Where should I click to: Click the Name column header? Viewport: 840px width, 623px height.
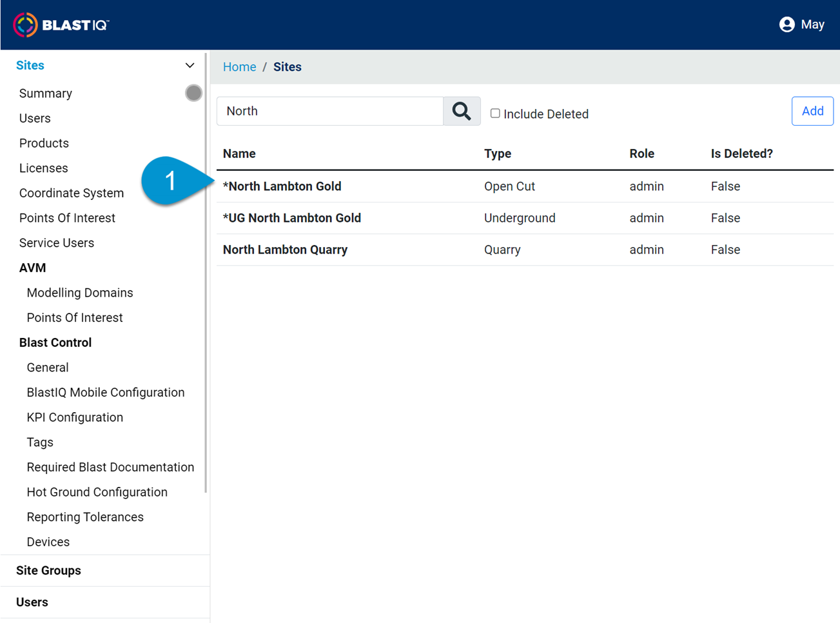pos(239,153)
